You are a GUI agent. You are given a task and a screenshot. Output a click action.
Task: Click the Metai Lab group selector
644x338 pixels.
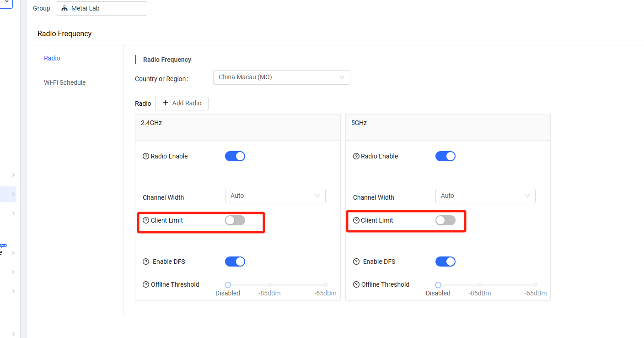[x=101, y=8]
